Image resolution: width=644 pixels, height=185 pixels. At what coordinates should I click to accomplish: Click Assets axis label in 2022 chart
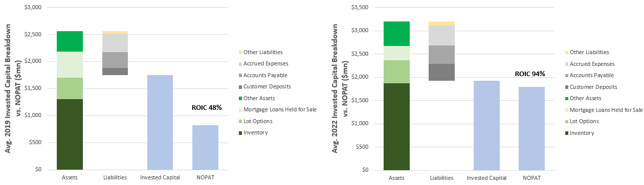[396, 178]
